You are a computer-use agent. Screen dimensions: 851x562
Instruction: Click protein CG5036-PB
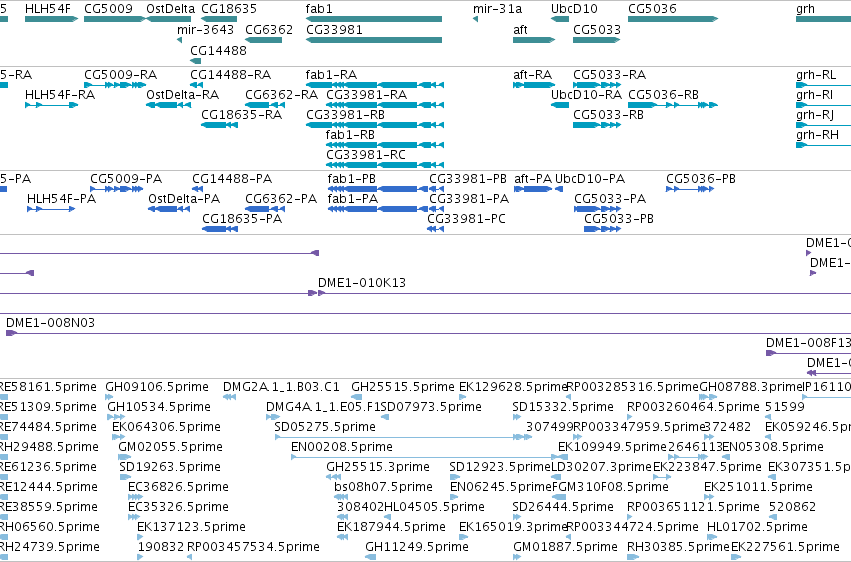point(701,178)
